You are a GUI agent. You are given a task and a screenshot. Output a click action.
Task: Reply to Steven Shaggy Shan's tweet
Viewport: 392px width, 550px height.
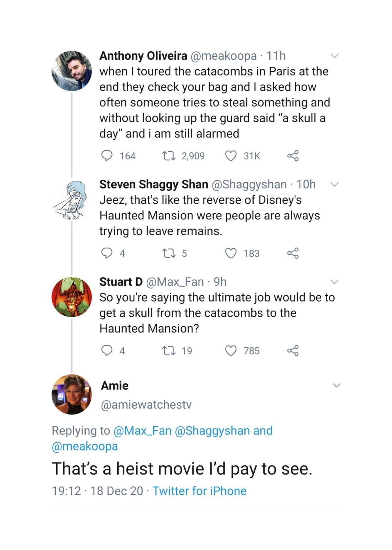[x=107, y=253]
